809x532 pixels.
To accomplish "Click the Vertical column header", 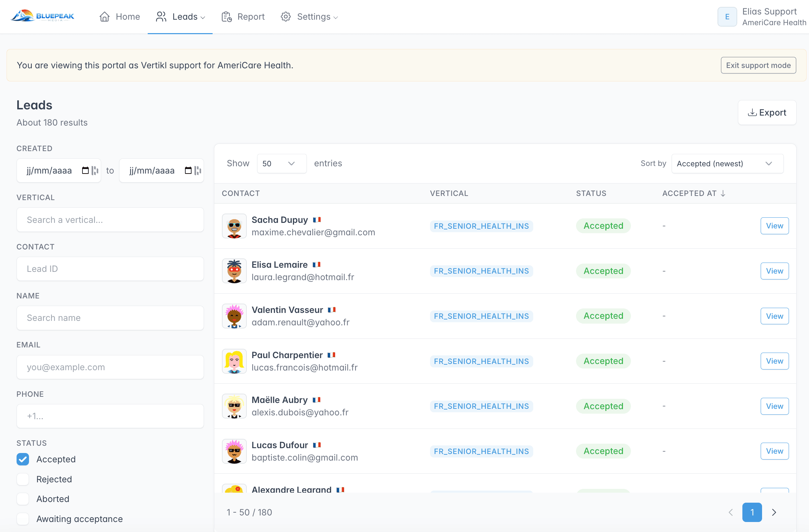I will coord(449,193).
